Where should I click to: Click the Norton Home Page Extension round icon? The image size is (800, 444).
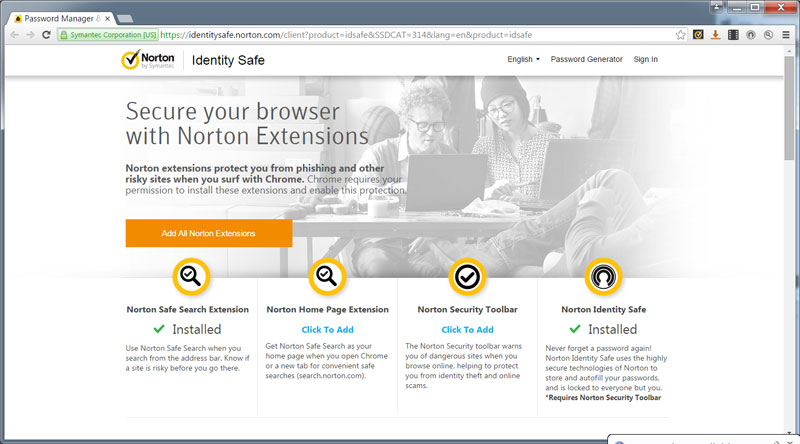[x=327, y=277]
